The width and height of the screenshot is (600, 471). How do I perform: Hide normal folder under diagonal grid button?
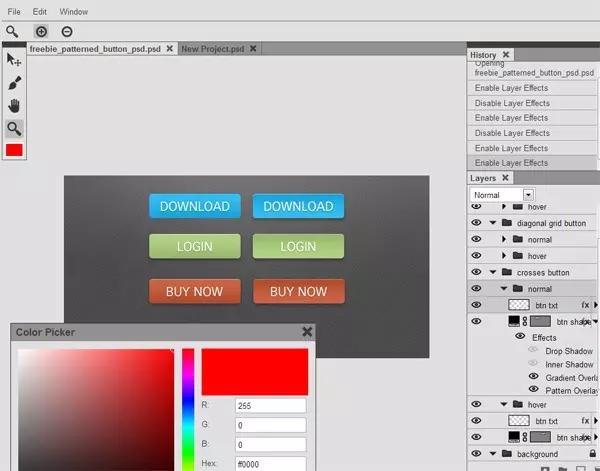476,239
